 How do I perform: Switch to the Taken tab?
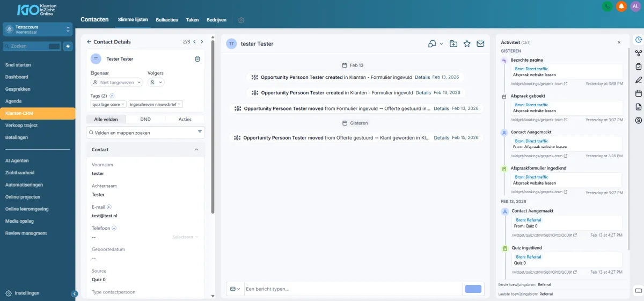[192, 20]
